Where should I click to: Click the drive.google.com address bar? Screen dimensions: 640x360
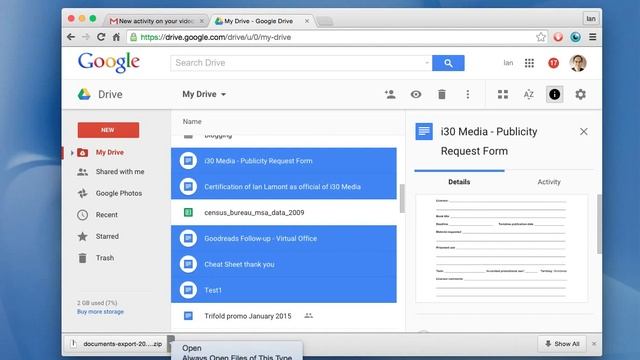[336, 37]
